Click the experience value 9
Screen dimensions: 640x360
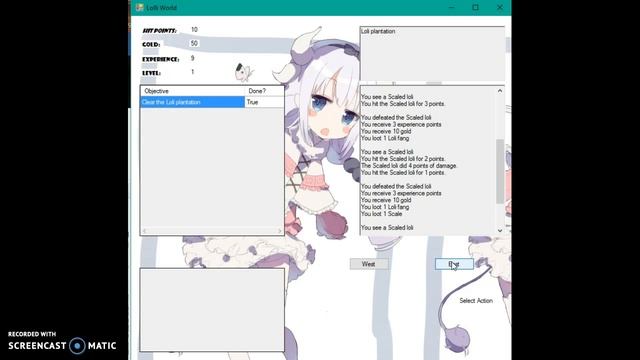coord(193,58)
